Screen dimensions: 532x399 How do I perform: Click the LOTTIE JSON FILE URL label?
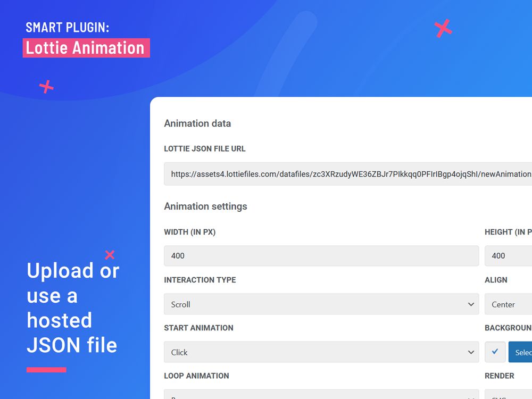[205, 148]
